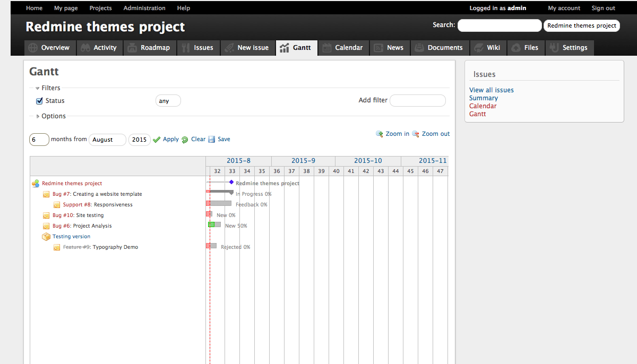The width and height of the screenshot is (637, 364).
Task: Click the Gantt bar labeled Rejected 0%
Action: pyautogui.click(x=211, y=246)
